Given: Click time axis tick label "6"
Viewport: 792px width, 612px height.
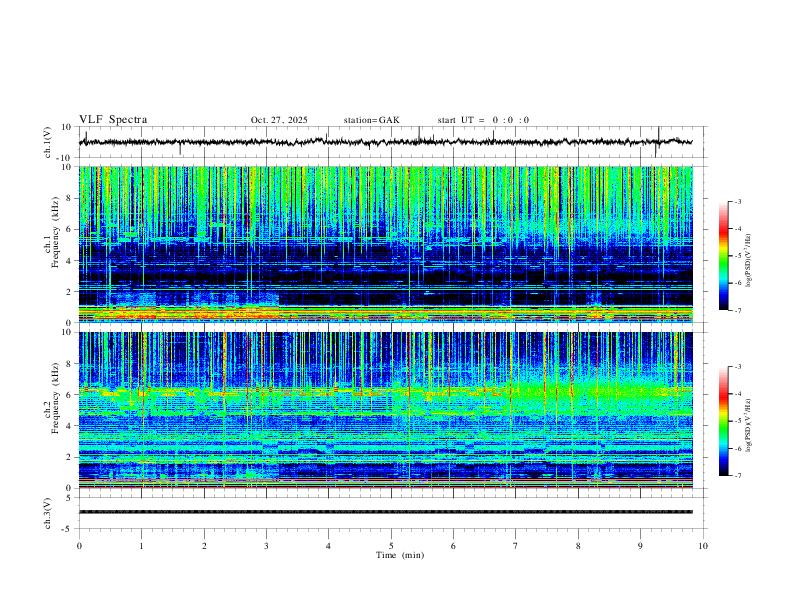Looking at the screenshot, I should (453, 546).
